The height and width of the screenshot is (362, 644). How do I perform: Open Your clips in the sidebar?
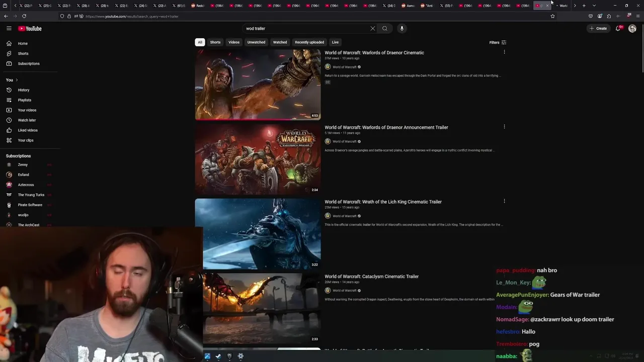tap(29, 140)
